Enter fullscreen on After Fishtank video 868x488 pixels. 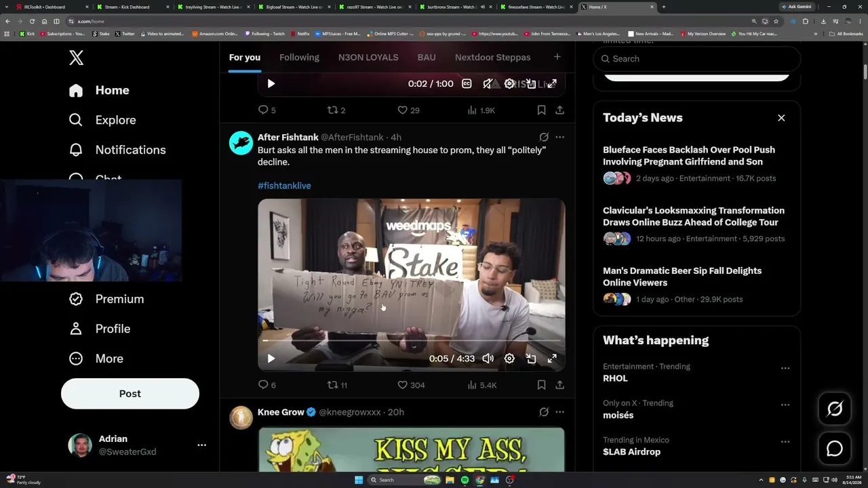[x=552, y=359]
